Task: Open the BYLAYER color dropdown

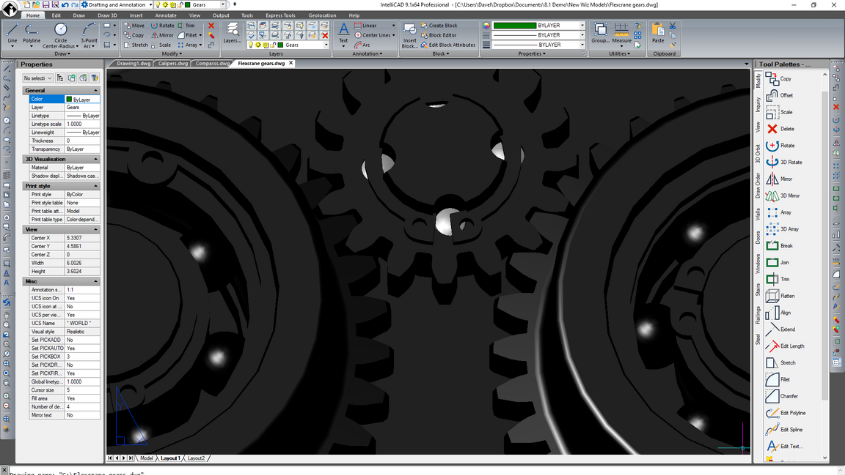Action: [582, 25]
